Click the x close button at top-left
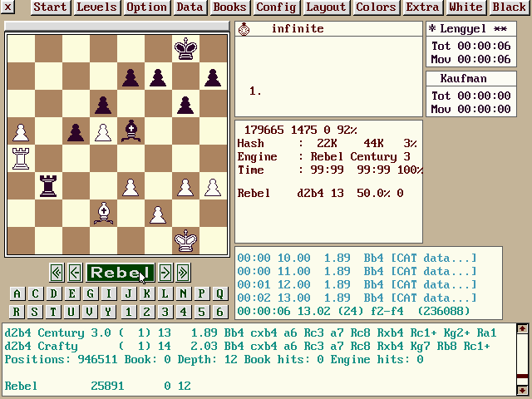The height and width of the screenshot is (399, 532). coord(8,7)
